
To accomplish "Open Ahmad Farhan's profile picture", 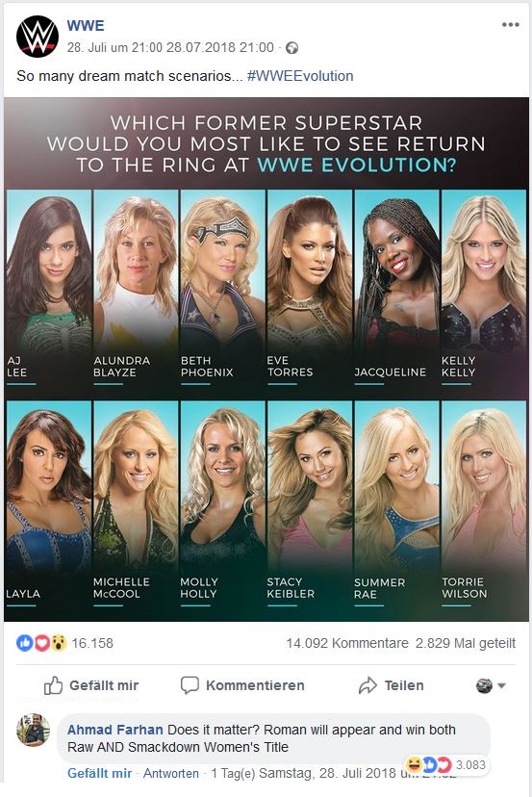I will 34,730.
